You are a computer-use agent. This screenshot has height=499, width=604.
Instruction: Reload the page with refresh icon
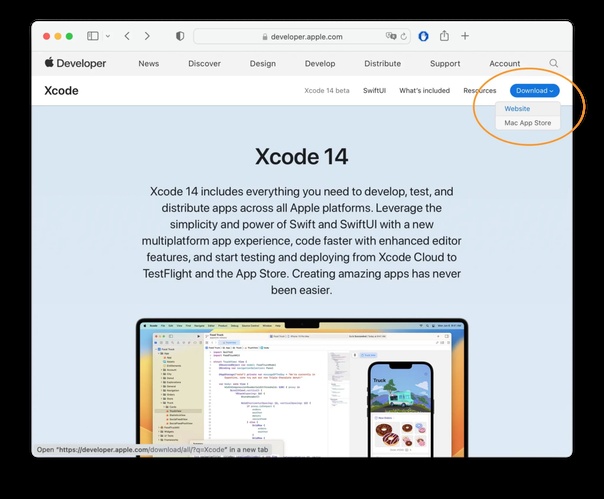point(403,37)
